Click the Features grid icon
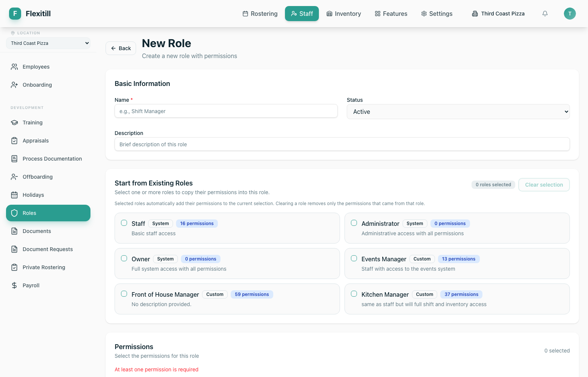Screen dimensions: 588x377 pos(378,14)
